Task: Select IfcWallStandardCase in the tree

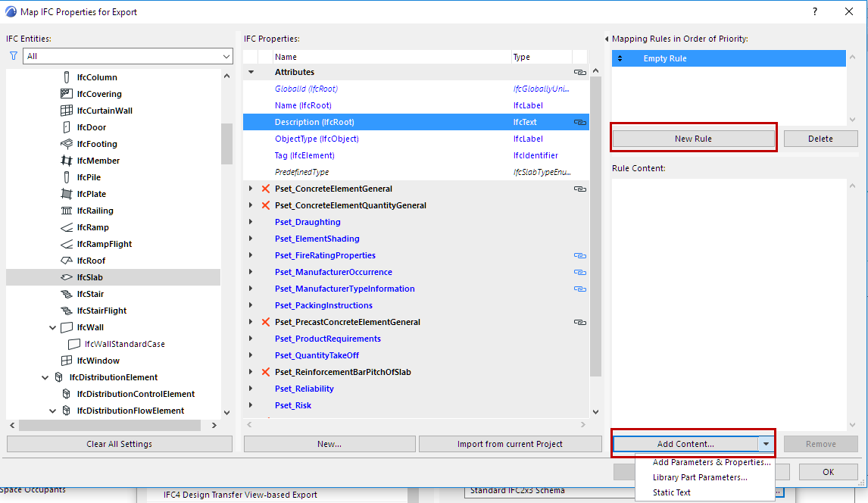Action: (124, 344)
